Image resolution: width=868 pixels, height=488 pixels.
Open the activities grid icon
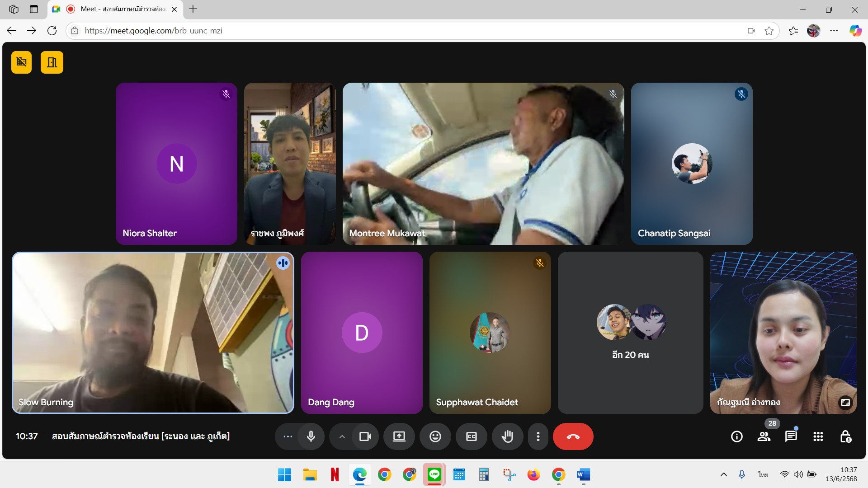818,436
